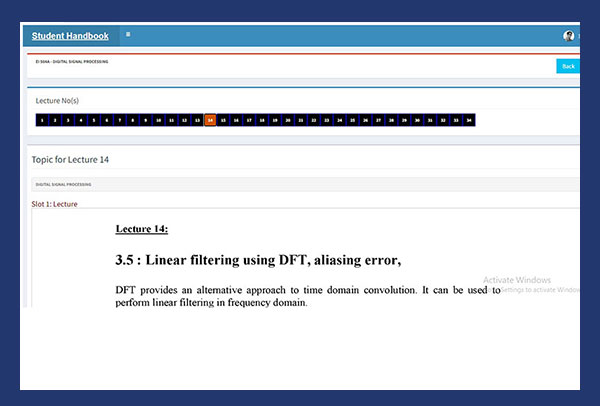Click the Digital Signal Processing subject bar
The height and width of the screenshot is (406, 600).
coord(300,185)
